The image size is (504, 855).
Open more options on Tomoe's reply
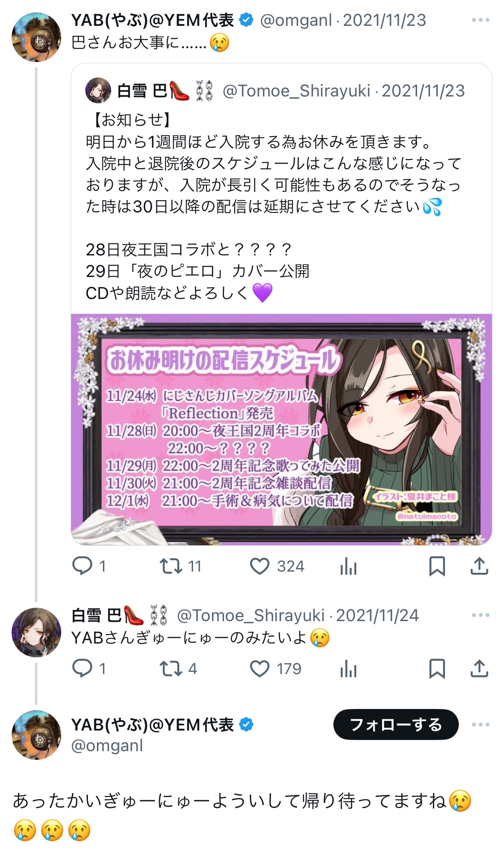click(x=481, y=615)
